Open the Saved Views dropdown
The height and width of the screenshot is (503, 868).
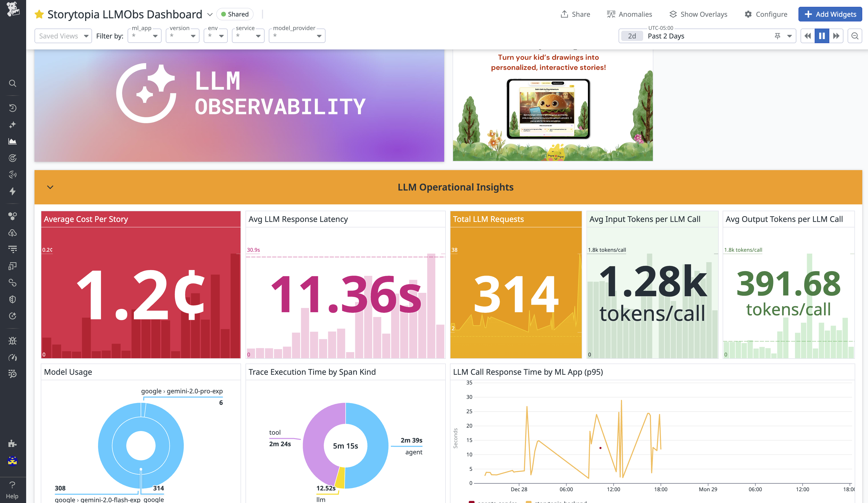[63, 36]
